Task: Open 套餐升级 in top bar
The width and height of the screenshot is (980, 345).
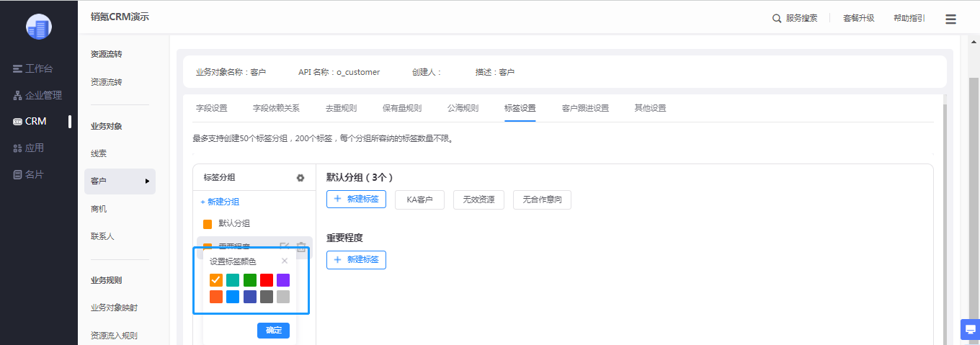Action: pyautogui.click(x=858, y=18)
